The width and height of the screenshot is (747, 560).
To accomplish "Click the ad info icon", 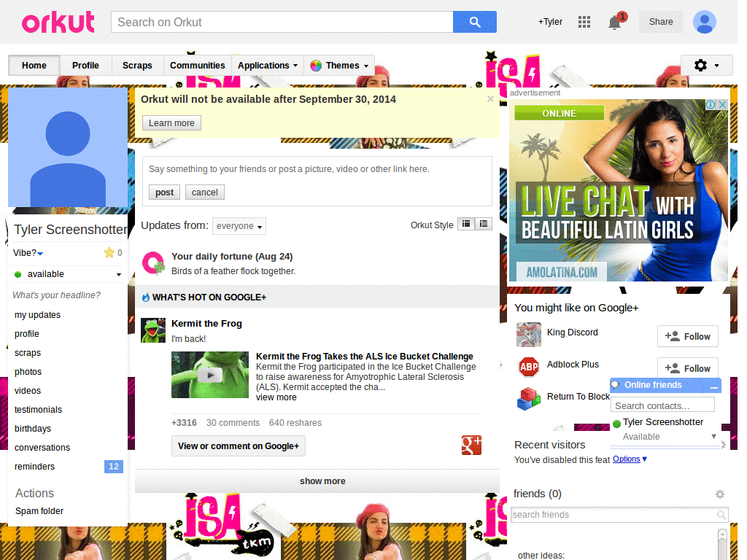I will coord(711,104).
